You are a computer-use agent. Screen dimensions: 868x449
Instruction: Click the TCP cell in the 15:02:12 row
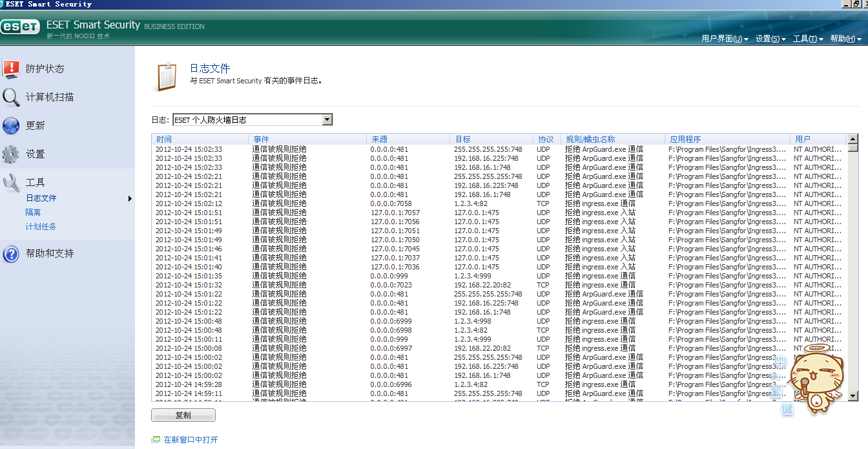pyautogui.click(x=542, y=204)
